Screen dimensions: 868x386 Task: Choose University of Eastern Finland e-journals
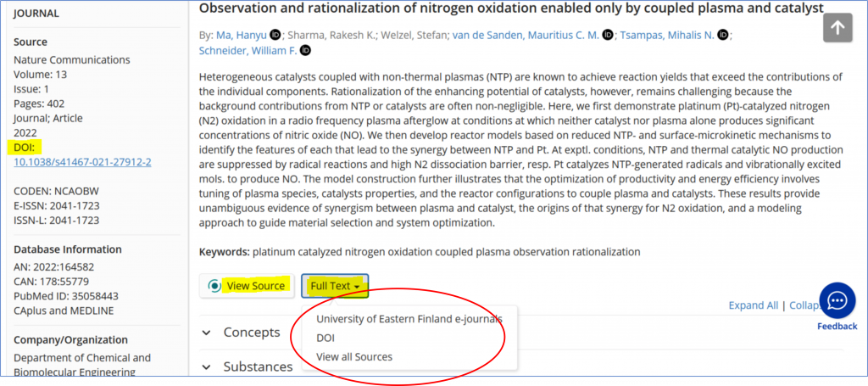click(x=409, y=319)
